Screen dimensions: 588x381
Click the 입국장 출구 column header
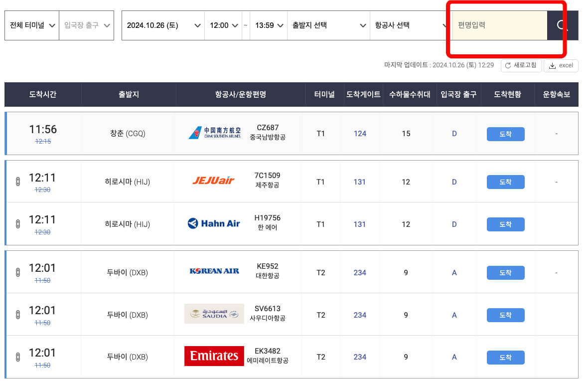pos(458,95)
